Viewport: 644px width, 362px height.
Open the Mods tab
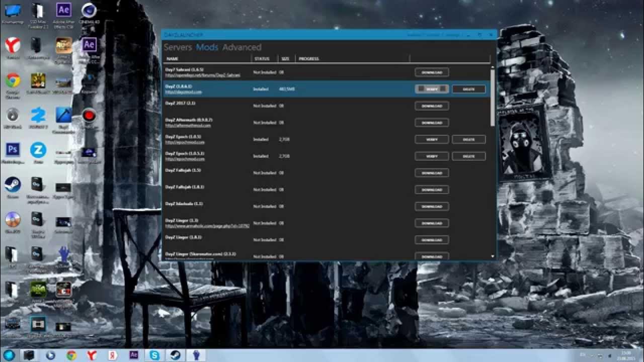[207, 47]
